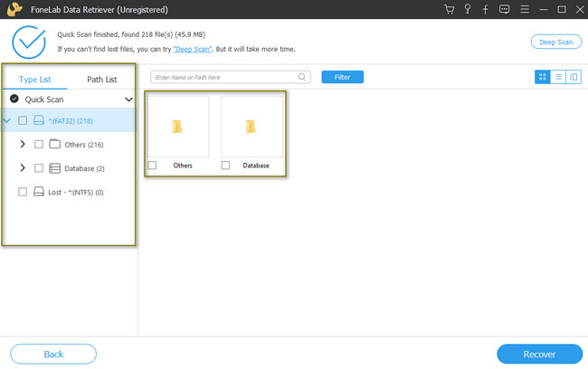Click the search magnifier icon
This screenshot has height=369, width=588.
[302, 77]
